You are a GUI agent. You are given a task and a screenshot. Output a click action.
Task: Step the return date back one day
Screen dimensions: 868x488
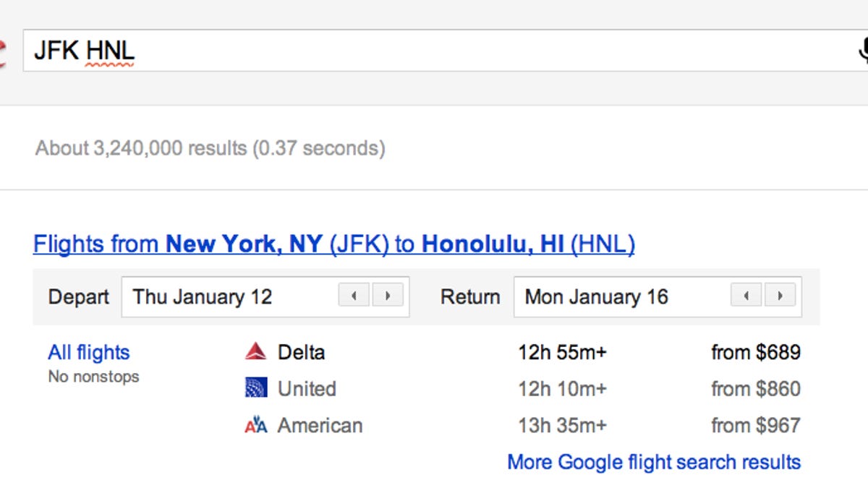coord(746,296)
